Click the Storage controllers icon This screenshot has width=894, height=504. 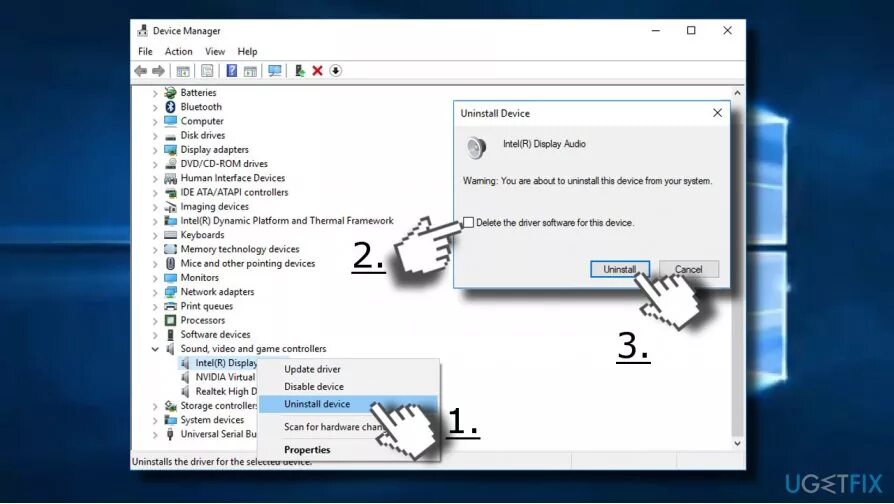pyautogui.click(x=170, y=406)
